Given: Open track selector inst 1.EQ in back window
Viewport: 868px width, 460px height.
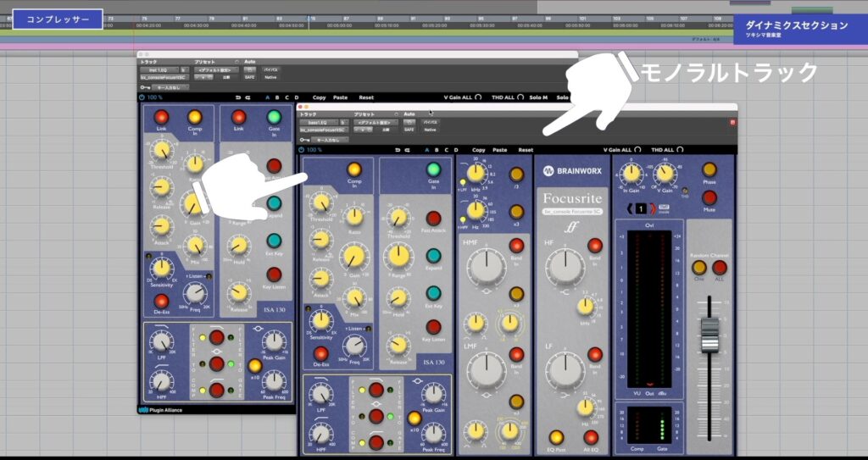Looking at the screenshot, I should [x=159, y=69].
